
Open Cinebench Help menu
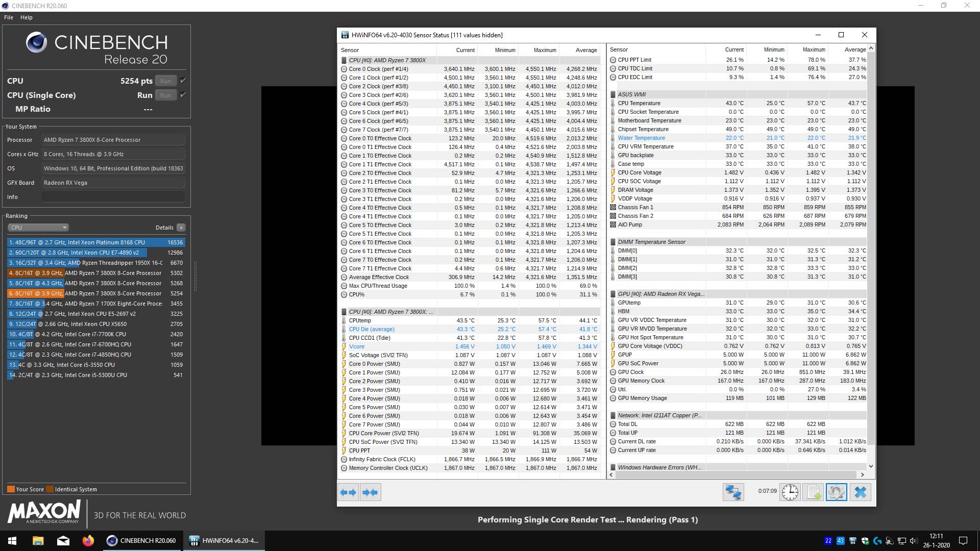27,17
